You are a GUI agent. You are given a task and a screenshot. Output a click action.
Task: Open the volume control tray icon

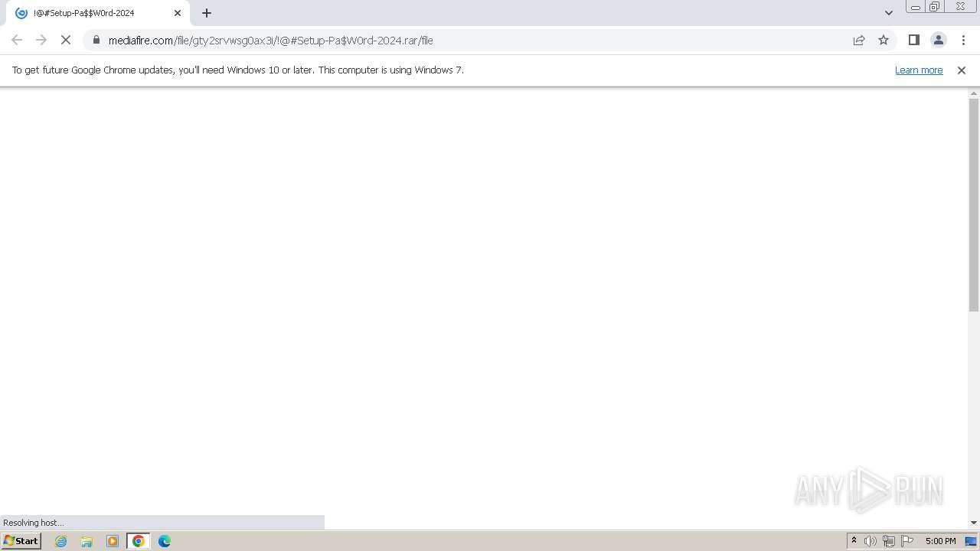pos(871,541)
